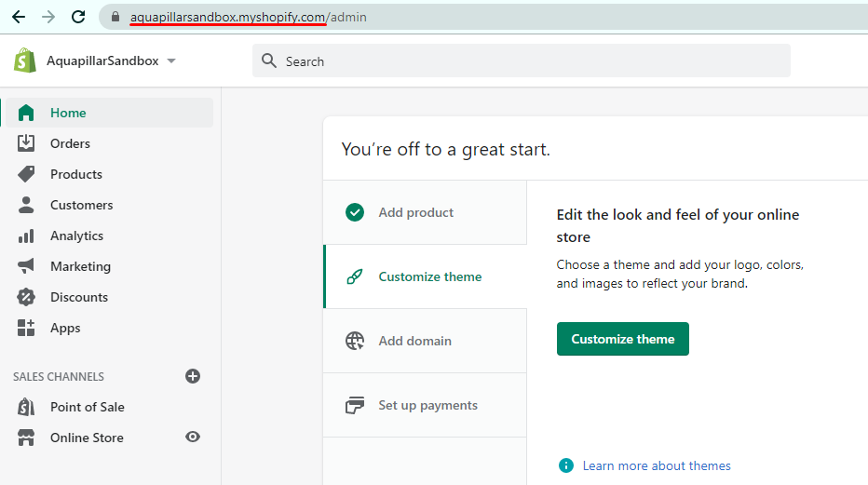This screenshot has height=485, width=868.
Task: Click the Discounts badge icon
Action: (26, 297)
